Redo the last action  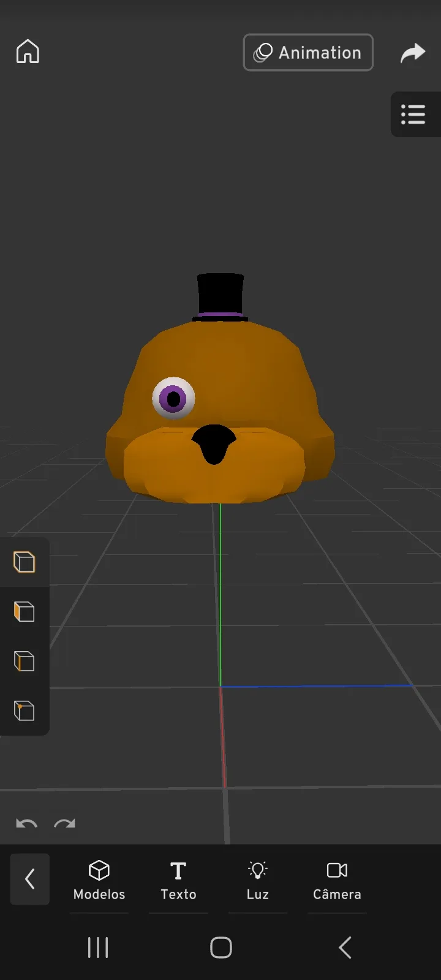(x=64, y=824)
